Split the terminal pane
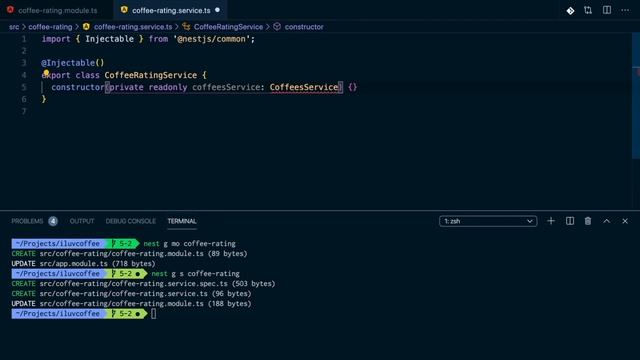640x360 pixels. tap(570, 221)
